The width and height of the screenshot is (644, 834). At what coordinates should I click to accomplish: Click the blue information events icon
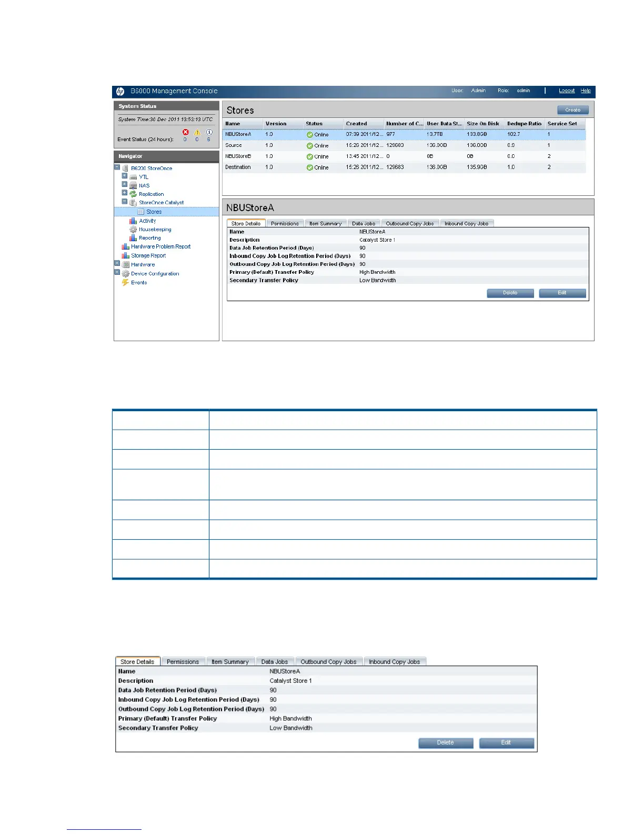pos(209,132)
